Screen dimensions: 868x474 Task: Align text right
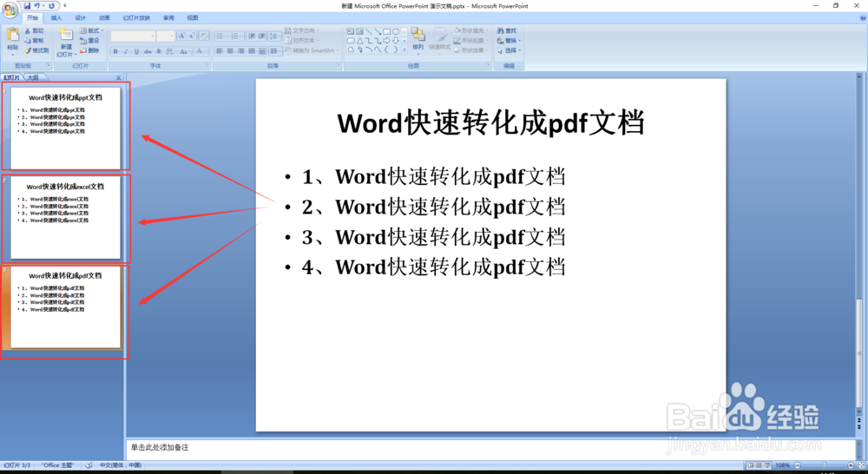240,51
